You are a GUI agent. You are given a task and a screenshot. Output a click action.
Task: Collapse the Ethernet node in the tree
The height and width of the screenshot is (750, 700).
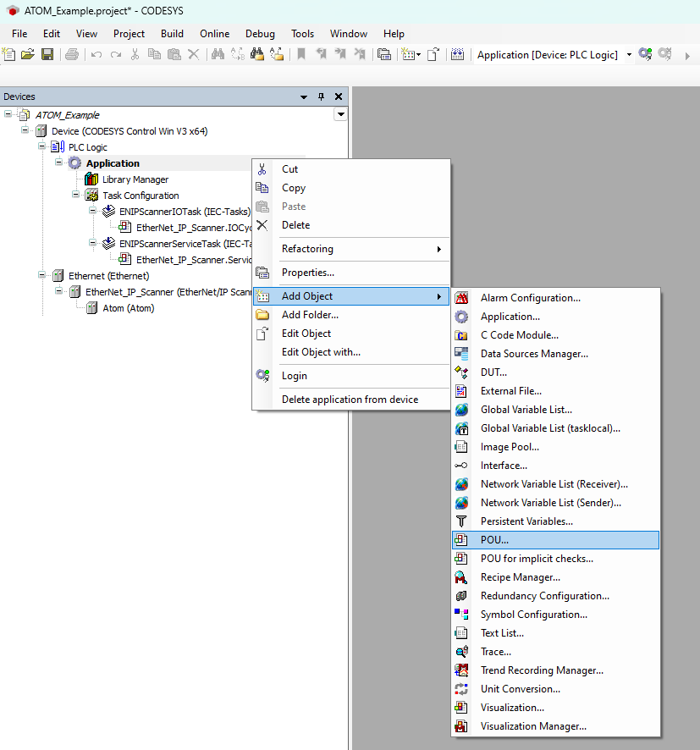click(41, 275)
